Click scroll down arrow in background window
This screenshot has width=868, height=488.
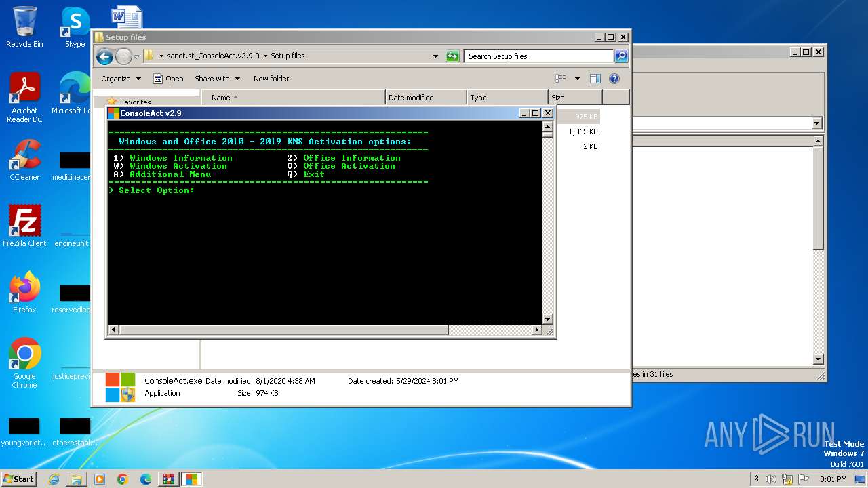818,359
